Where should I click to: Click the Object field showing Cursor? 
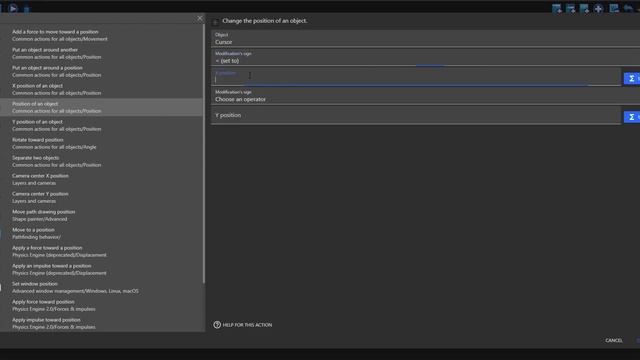pyautogui.click(x=425, y=39)
